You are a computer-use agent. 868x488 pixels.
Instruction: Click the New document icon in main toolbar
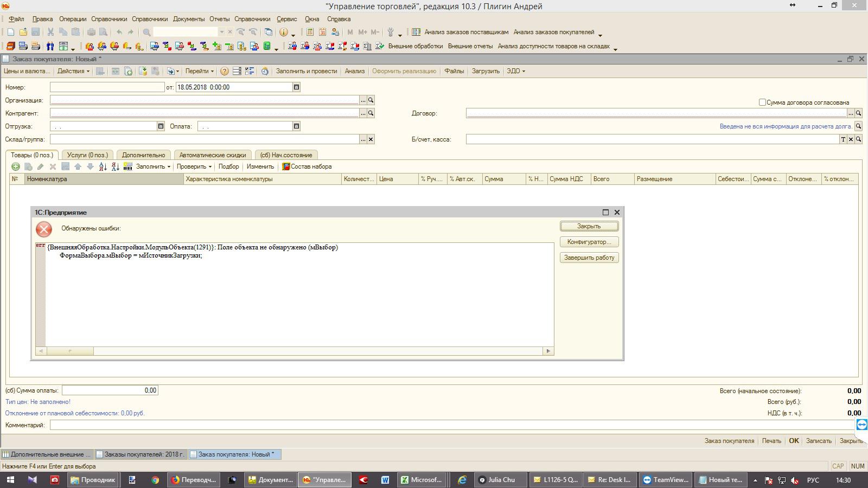(10, 33)
